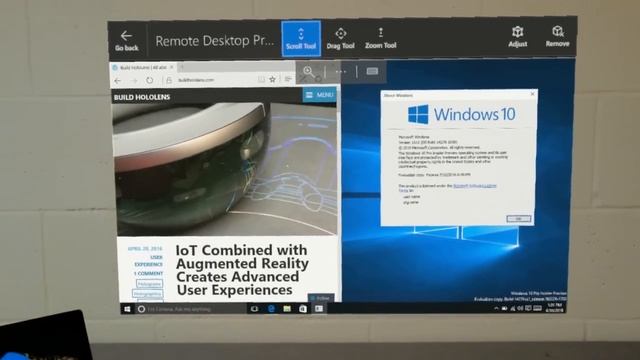Show the remote session keyboard
The image size is (640, 360).
pyautogui.click(x=372, y=71)
